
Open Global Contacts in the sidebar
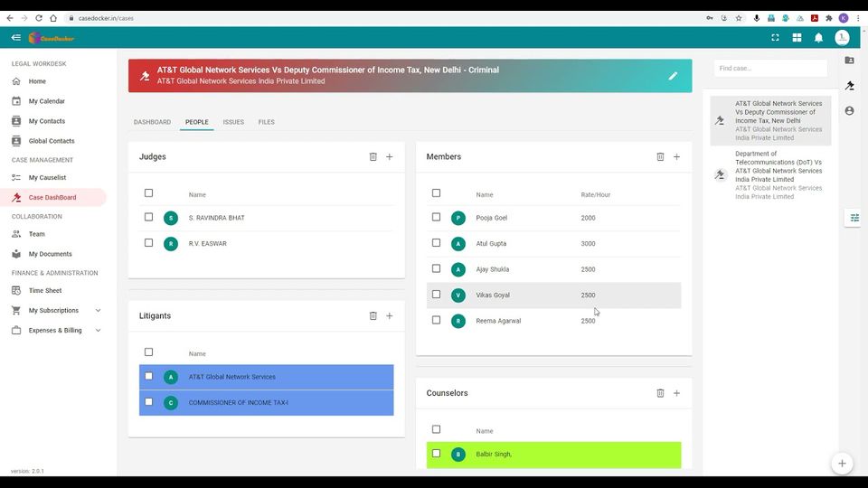53,141
